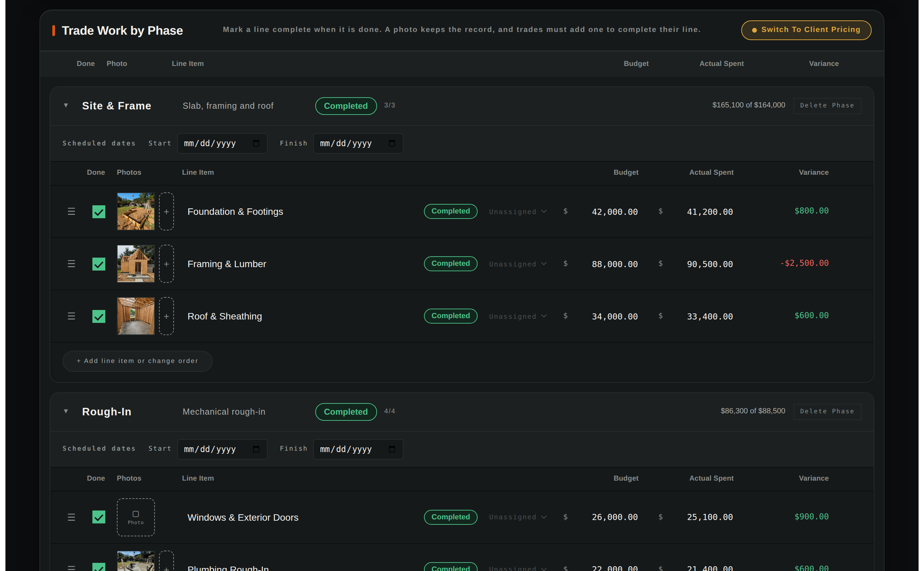Open calendar picker for Rough-In finish date

pos(392,449)
